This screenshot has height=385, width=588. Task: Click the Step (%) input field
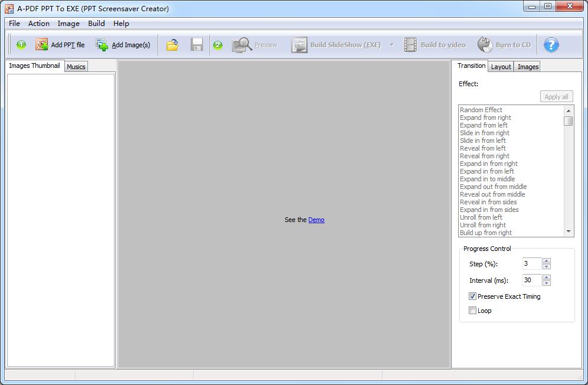532,263
